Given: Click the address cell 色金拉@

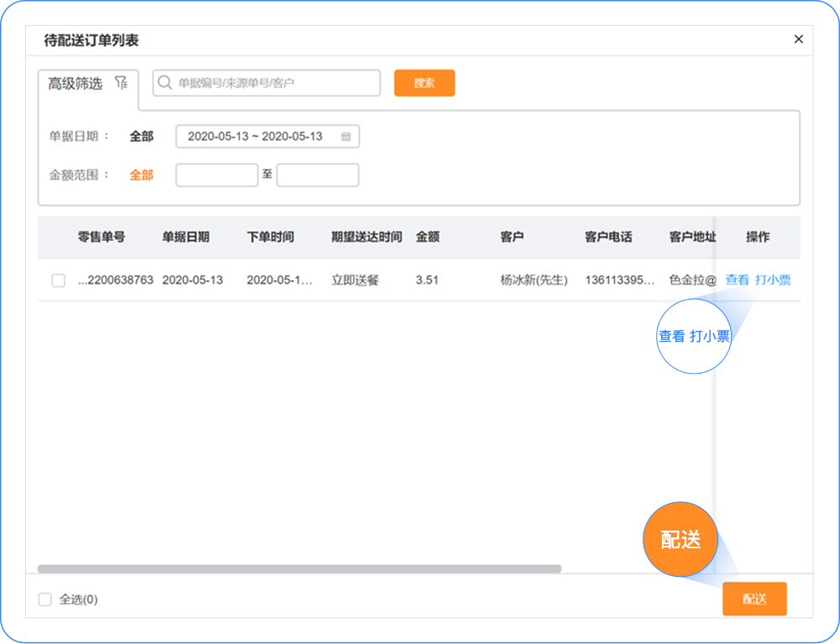Looking at the screenshot, I should 692,280.
